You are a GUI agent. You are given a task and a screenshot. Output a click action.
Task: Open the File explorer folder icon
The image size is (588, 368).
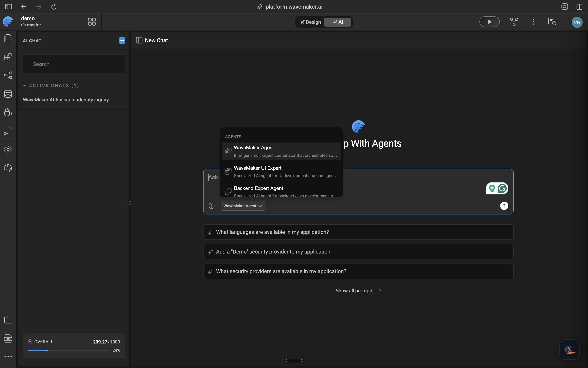[8, 320]
